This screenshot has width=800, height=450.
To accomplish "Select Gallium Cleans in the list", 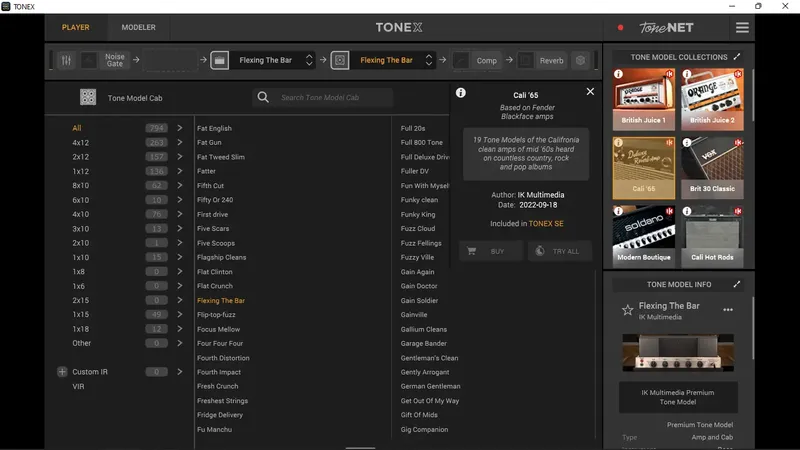I will [x=423, y=329].
